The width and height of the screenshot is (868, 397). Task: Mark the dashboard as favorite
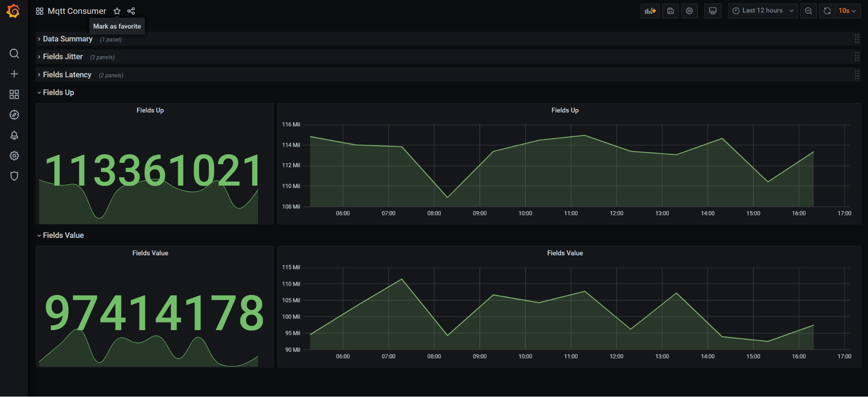[x=117, y=11]
